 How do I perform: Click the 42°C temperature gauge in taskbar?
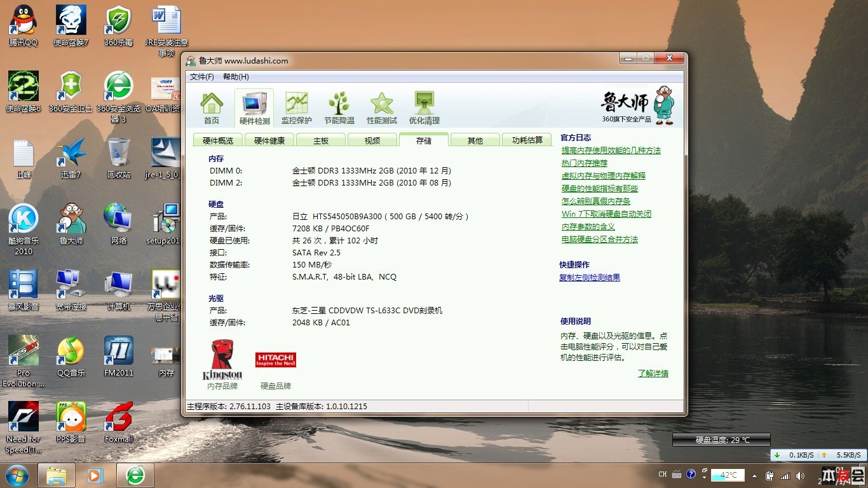click(x=728, y=475)
